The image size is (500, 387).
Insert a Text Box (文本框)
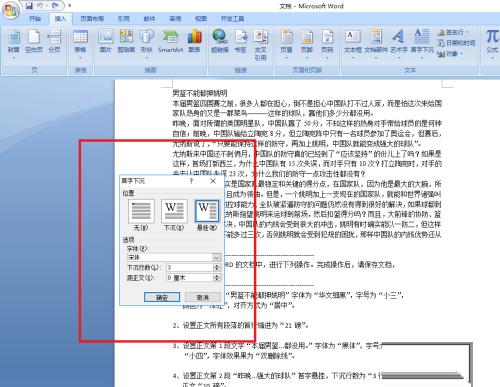353,44
